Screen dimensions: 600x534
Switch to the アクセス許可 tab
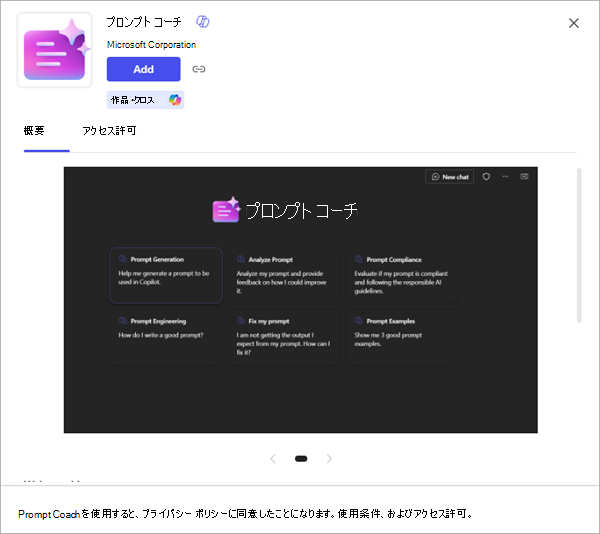pyautogui.click(x=109, y=131)
